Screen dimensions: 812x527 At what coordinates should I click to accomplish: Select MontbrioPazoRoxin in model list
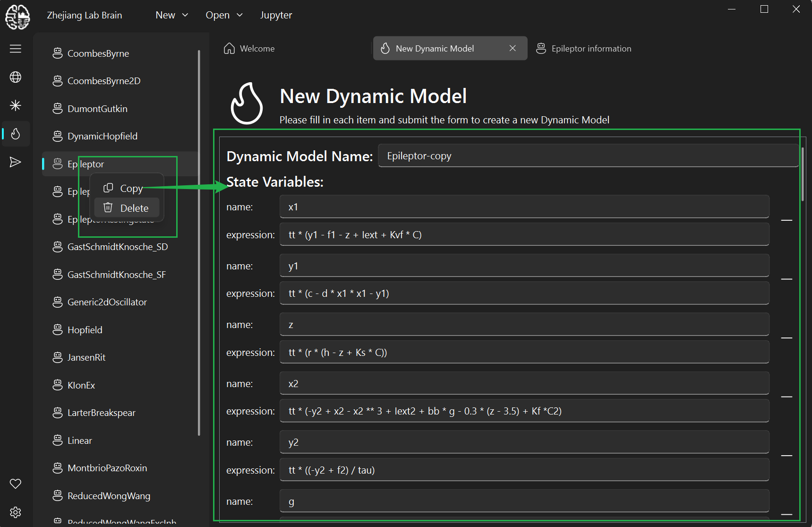120,468
